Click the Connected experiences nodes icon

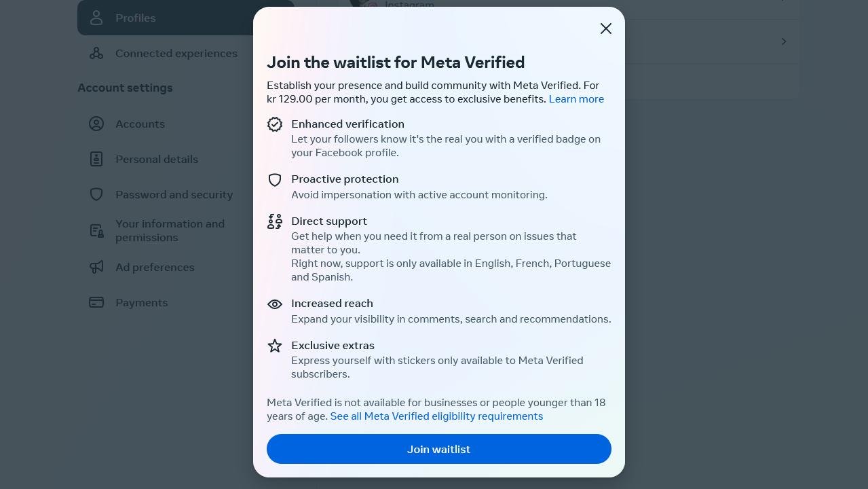[x=96, y=53]
